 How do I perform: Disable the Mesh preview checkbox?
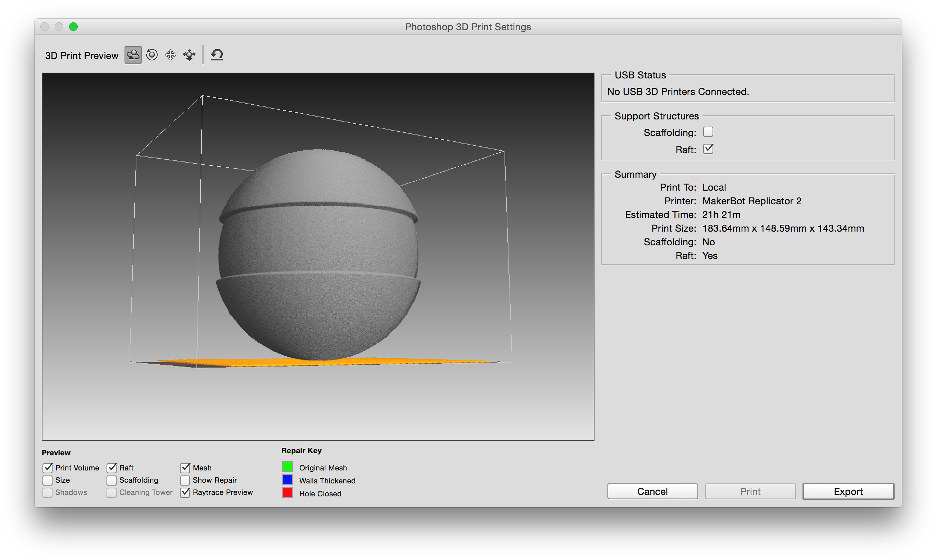[x=185, y=468]
